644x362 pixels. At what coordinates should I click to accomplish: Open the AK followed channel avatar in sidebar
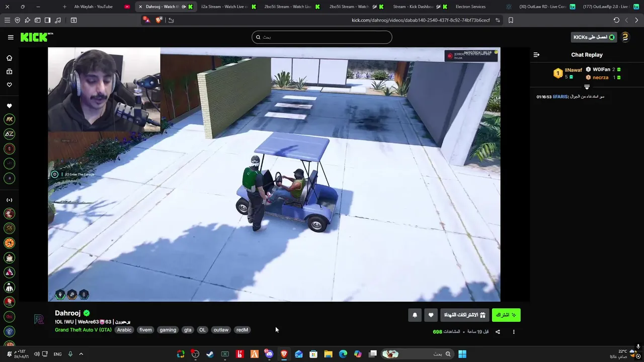(9, 119)
